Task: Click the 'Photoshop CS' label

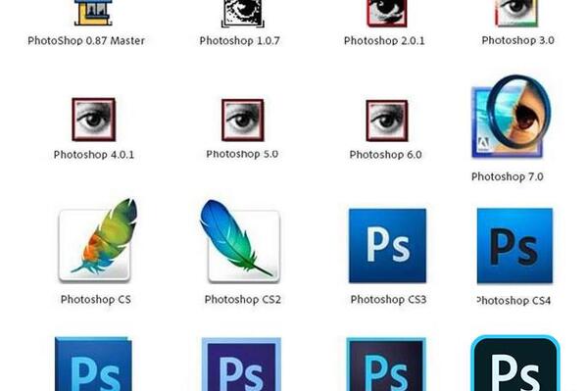Action: coord(96,300)
